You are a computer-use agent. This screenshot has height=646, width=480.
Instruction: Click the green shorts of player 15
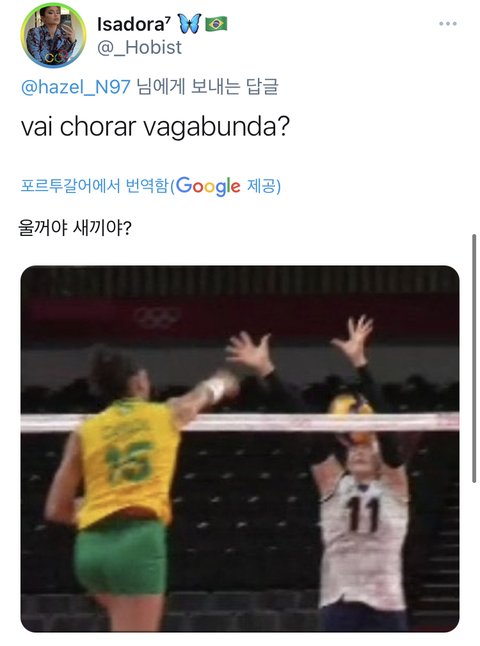tap(120, 558)
